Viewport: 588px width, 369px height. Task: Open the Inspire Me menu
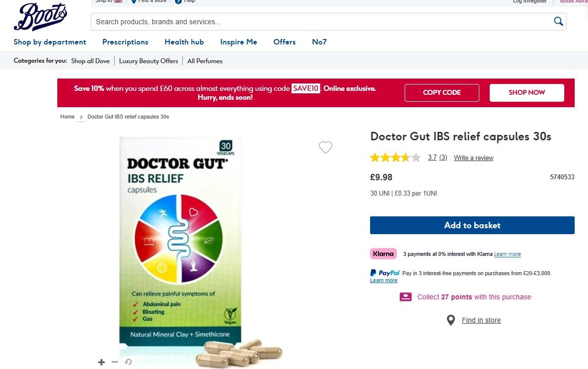[239, 42]
